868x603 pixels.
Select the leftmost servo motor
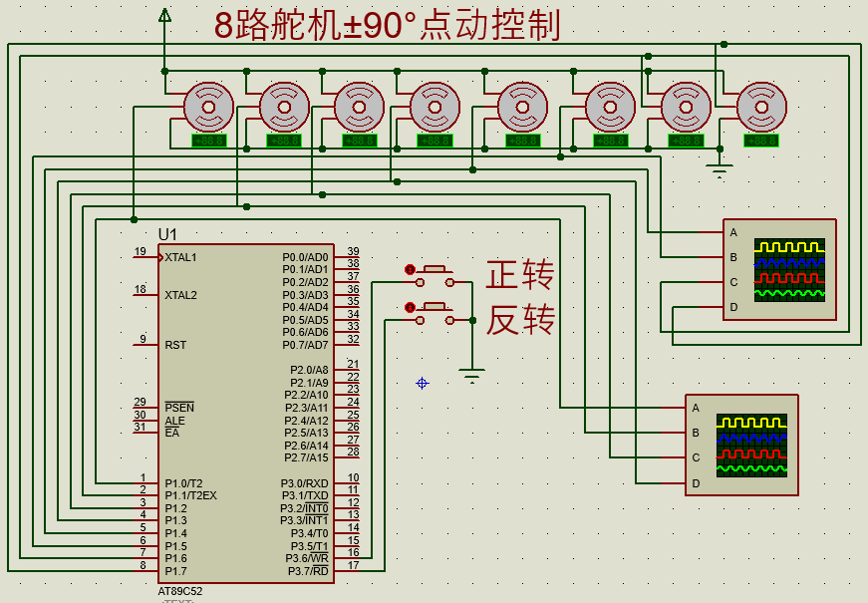(x=207, y=107)
